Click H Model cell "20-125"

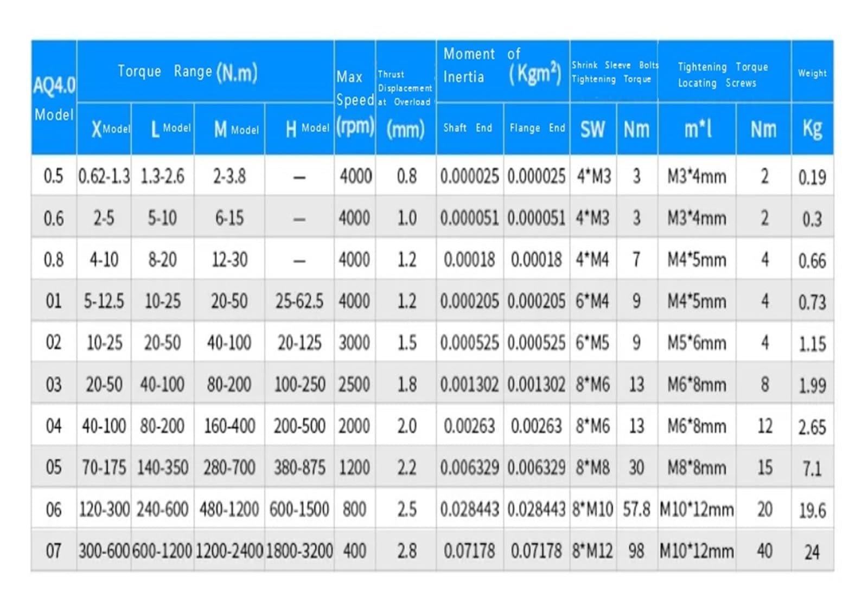click(x=299, y=343)
